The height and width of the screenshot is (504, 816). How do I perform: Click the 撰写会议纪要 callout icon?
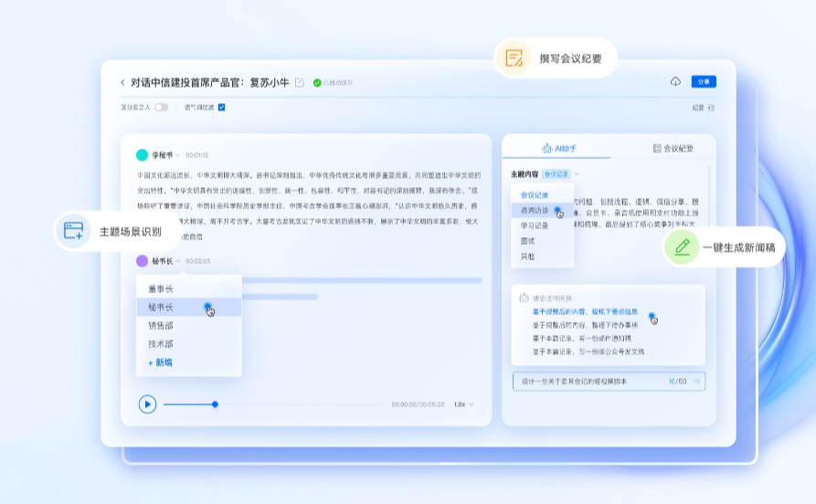click(x=514, y=58)
